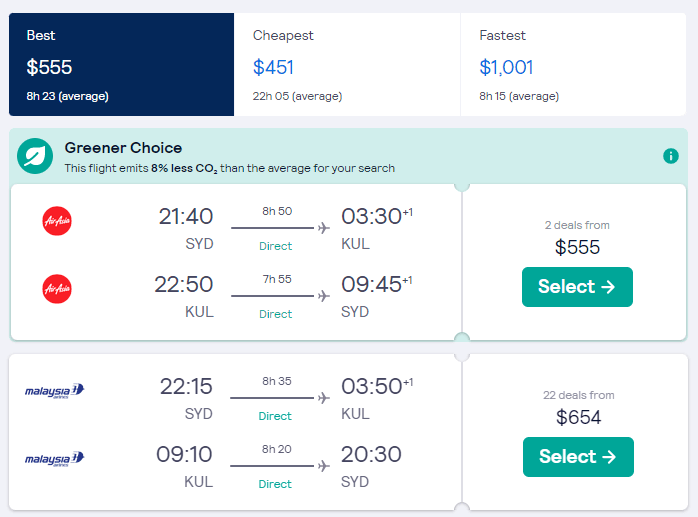
Task: Click Malaysia Airlines logo on return flight
Action: (x=55, y=459)
